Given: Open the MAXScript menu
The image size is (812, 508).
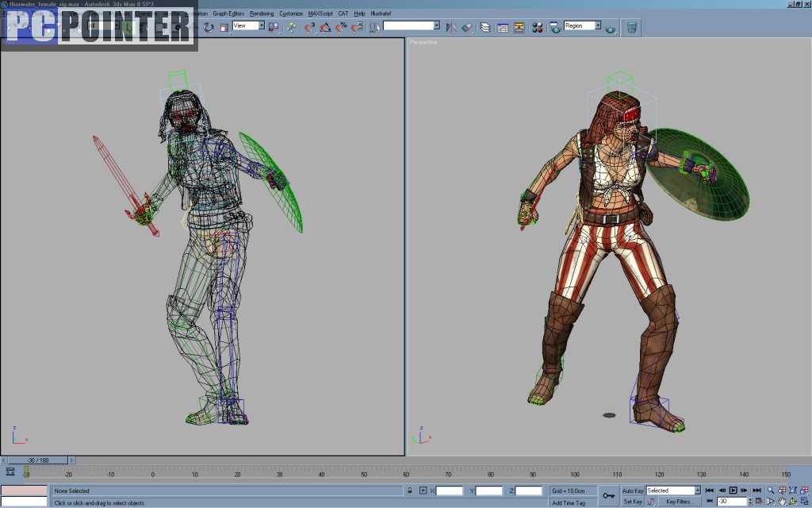Looking at the screenshot, I should tap(320, 13).
